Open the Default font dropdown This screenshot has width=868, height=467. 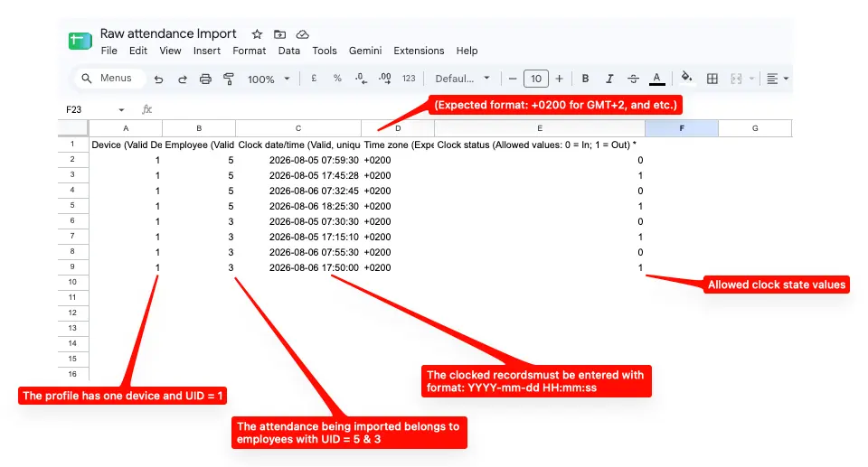462,79
